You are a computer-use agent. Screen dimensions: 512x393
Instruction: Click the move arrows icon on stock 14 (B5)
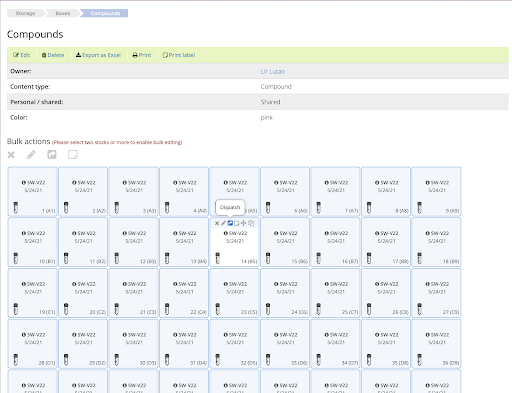point(244,223)
